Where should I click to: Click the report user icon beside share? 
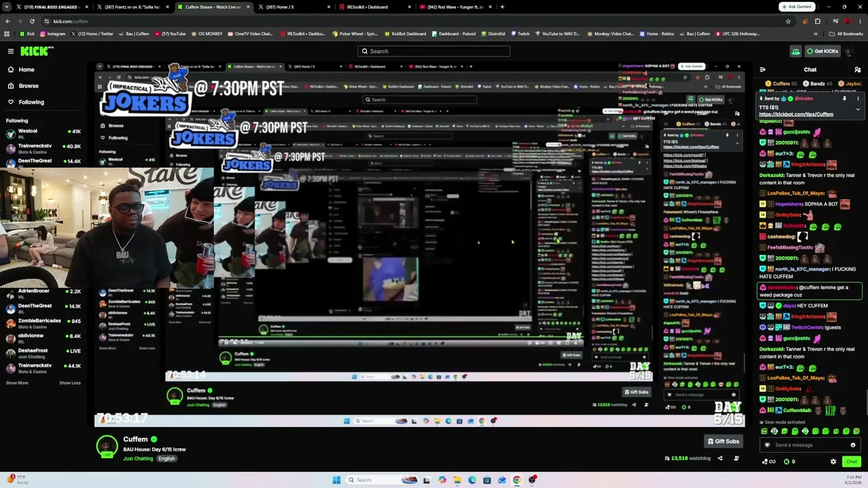[736, 458]
